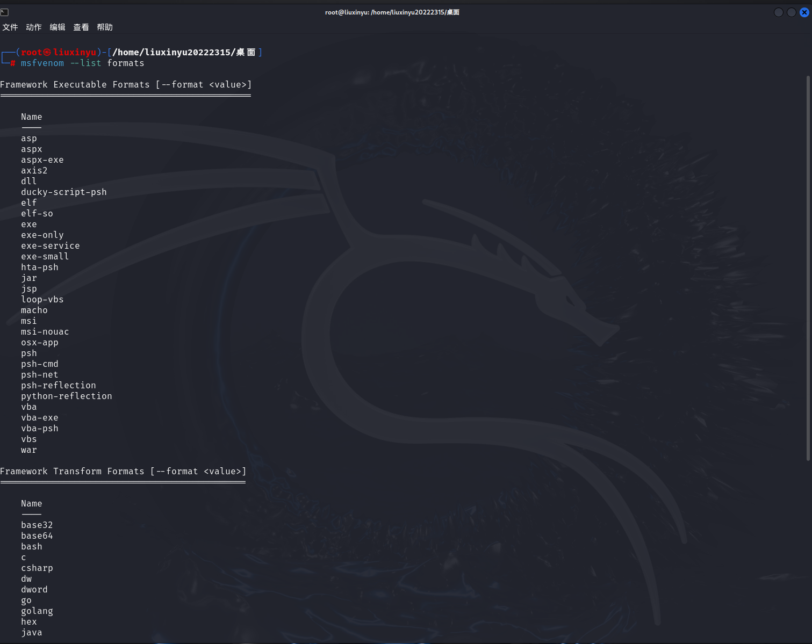This screenshot has width=812, height=644.
Task: Open the 帮助 menu
Action: 105,27
